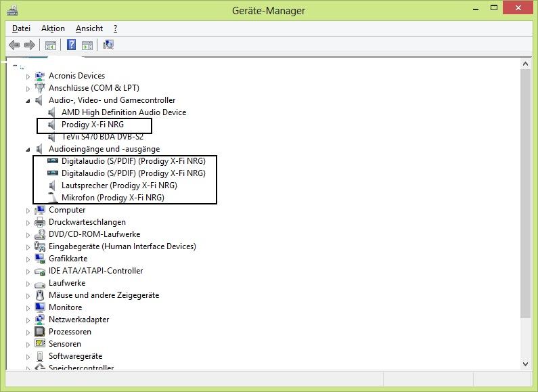Click the Sensoren category icon
This screenshot has height=392, width=538.
click(40, 343)
